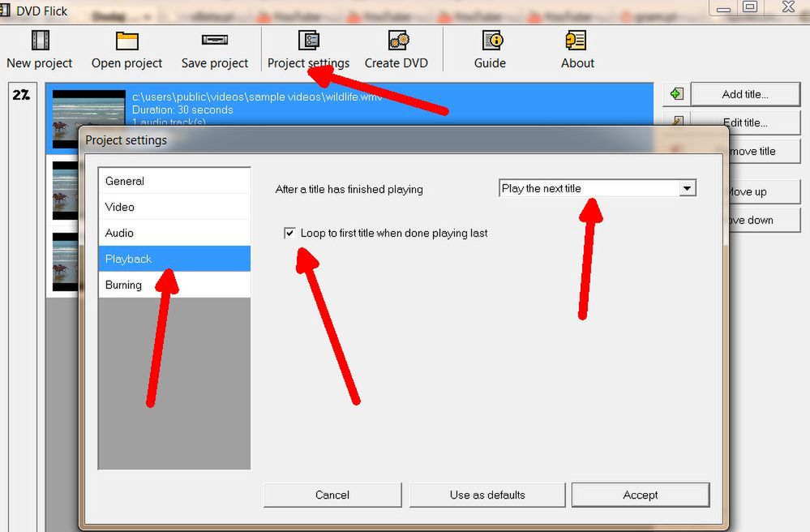The image size is (810, 532).
Task: Click the Create DVD gear icon
Action: point(398,40)
